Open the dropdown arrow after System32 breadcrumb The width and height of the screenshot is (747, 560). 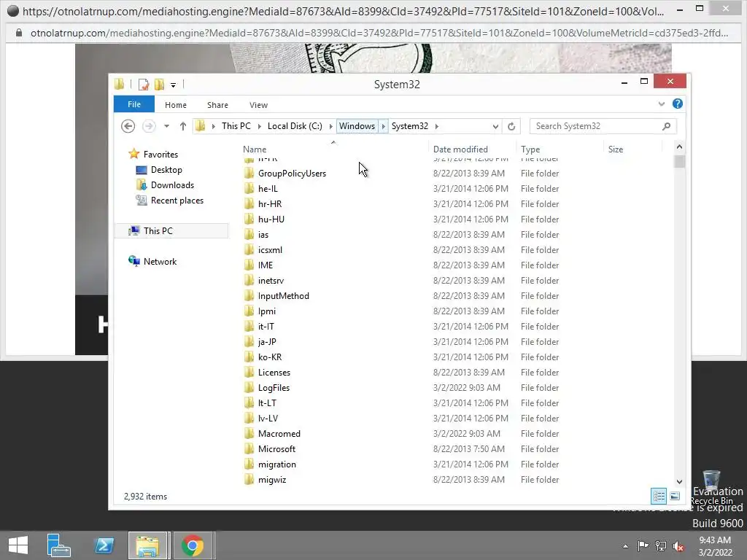point(437,126)
